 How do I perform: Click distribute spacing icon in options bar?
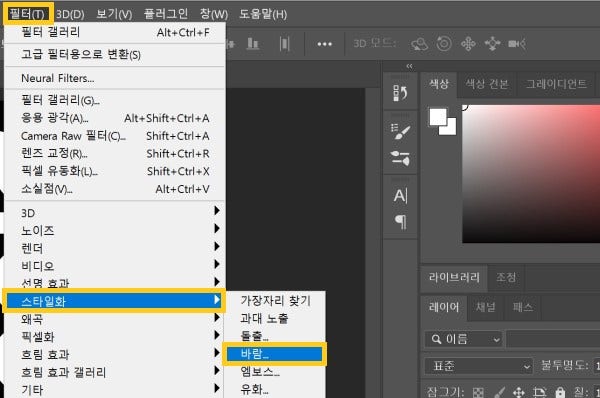pyautogui.click(x=284, y=44)
